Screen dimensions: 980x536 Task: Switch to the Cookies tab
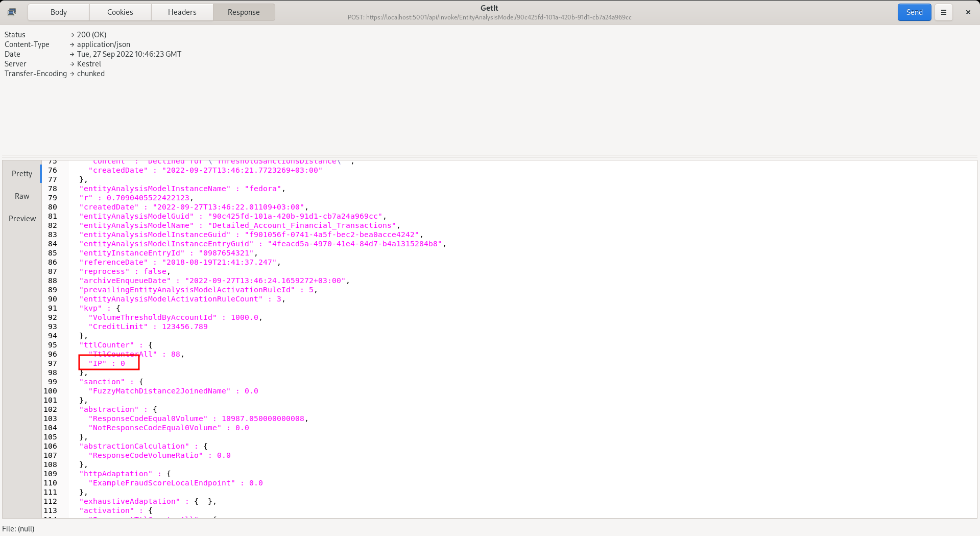click(x=120, y=12)
